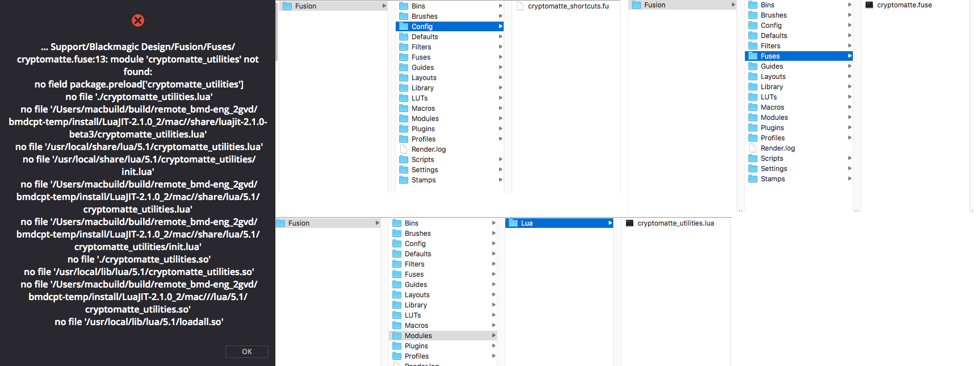The width and height of the screenshot is (980, 366).
Task: Click Brushes folder icon in cryptomatte_utilities.lua window
Action: [397, 234]
